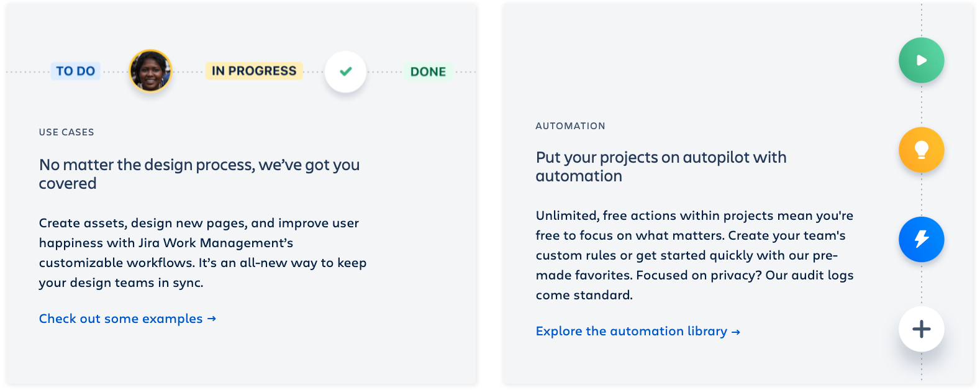
Task: Click the paragraph about Jira Work Management workflows
Action: [202, 253]
